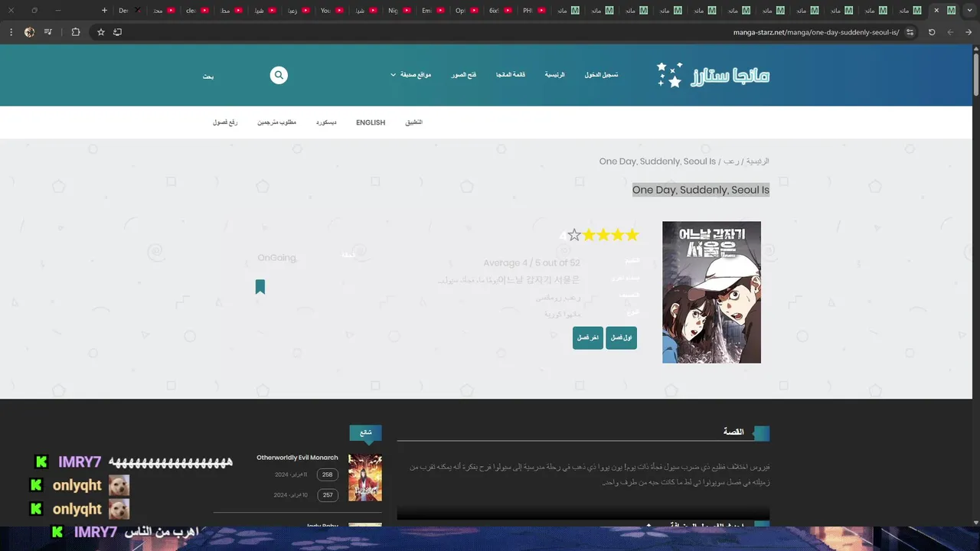980x551 pixels.
Task: Switch to the Emi YouTube tab
Action: click(433, 11)
